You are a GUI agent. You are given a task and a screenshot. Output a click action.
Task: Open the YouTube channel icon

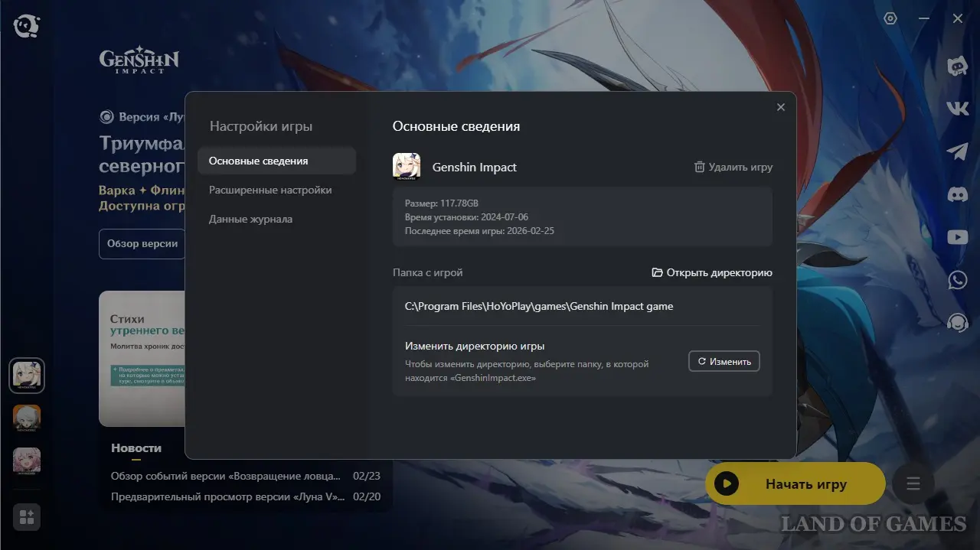pyautogui.click(x=957, y=237)
